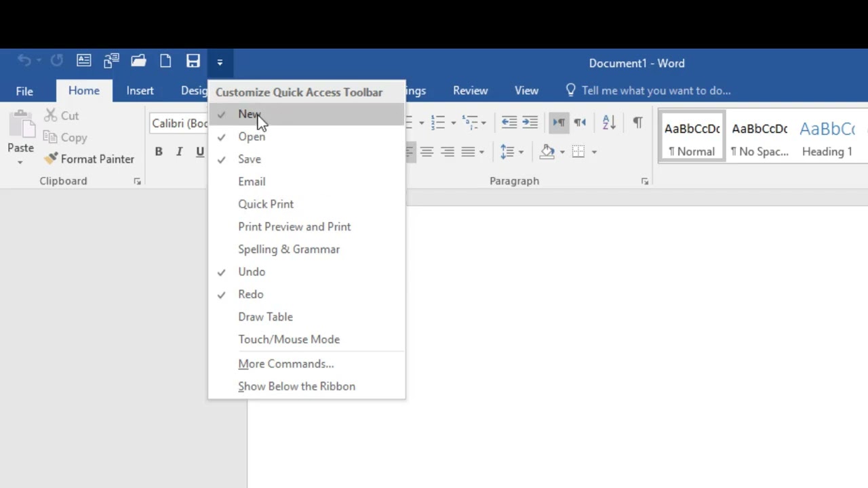This screenshot has width=868, height=488.
Task: Click the Multilevel list icon
Action: pos(470,123)
